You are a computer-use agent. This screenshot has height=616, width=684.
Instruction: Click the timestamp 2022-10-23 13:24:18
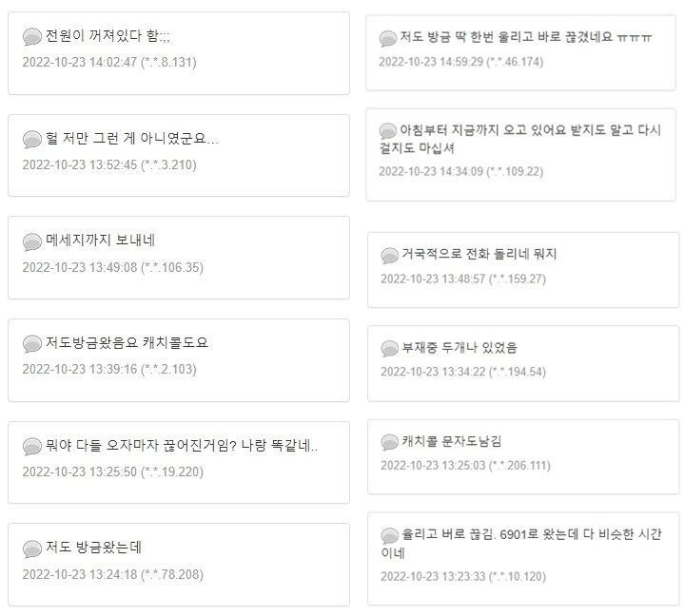pyautogui.click(x=112, y=574)
